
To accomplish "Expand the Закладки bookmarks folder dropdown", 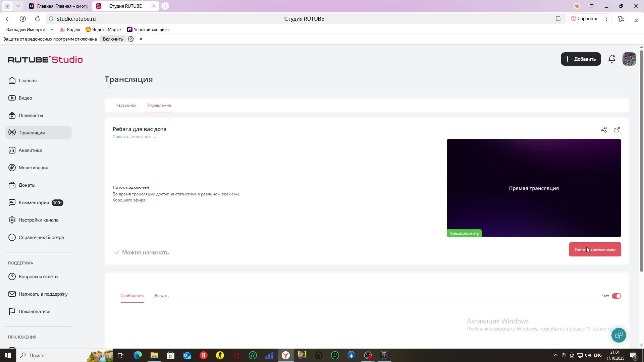I will (x=52, y=30).
